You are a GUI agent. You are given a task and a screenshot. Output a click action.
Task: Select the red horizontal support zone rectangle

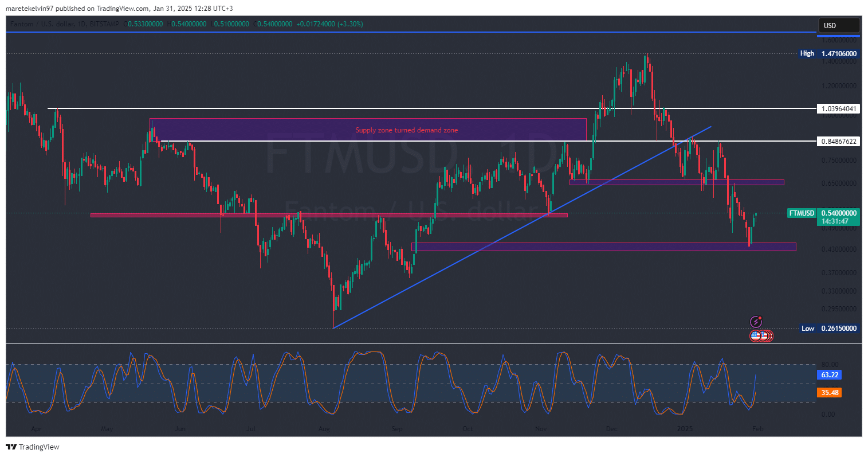(x=328, y=215)
